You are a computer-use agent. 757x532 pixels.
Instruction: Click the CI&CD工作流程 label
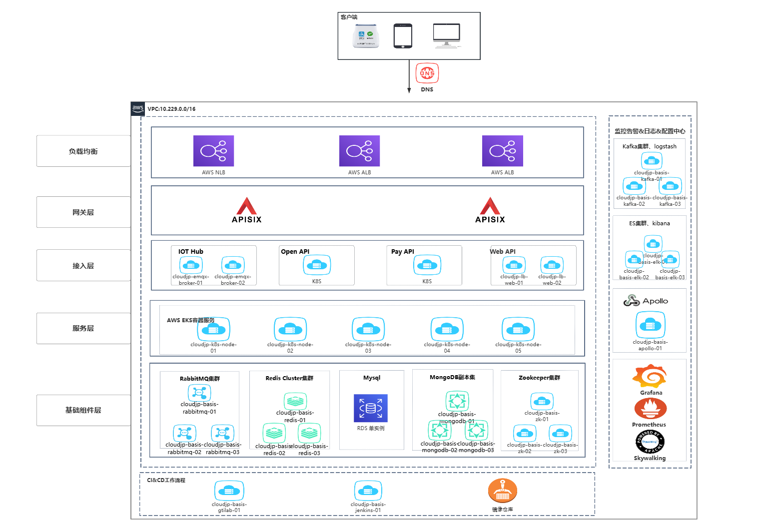pos(166,480)
